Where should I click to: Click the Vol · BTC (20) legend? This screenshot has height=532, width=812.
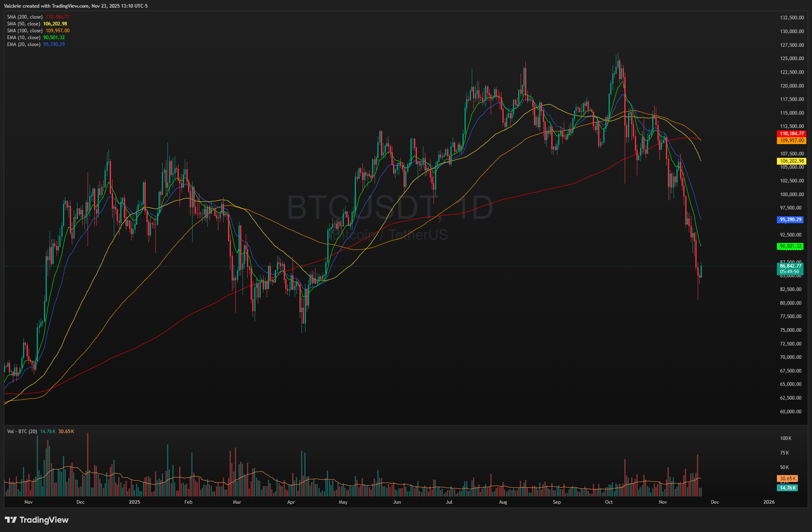[x=22, y=431]
